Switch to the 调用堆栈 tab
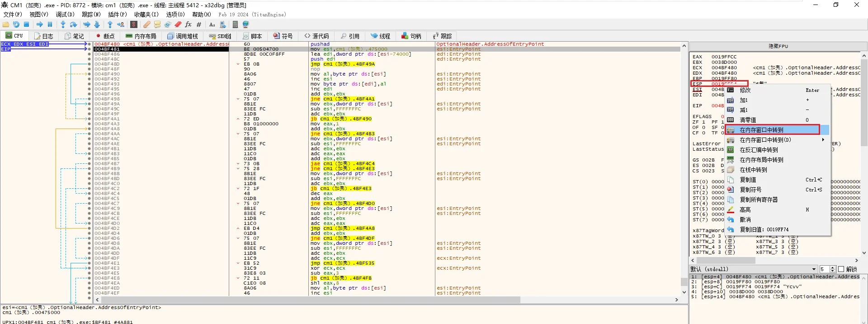868x324 pixels. (183, 36)
